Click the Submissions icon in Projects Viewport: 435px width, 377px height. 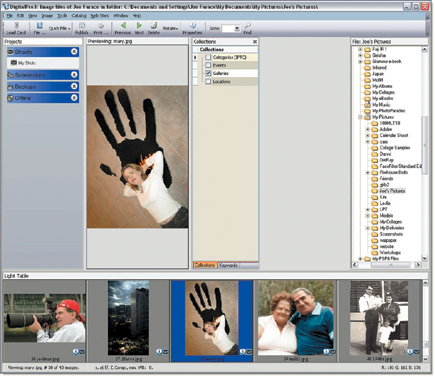point(11,75)
